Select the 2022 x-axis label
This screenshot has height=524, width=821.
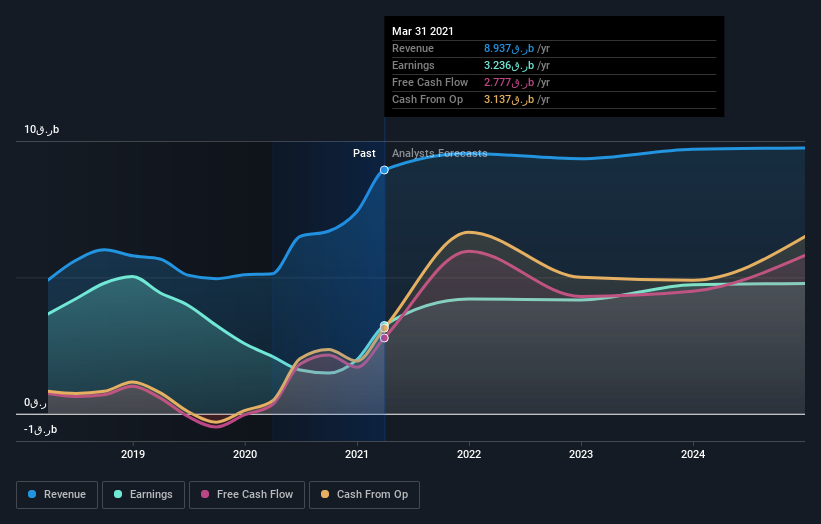tap(469, 454)
